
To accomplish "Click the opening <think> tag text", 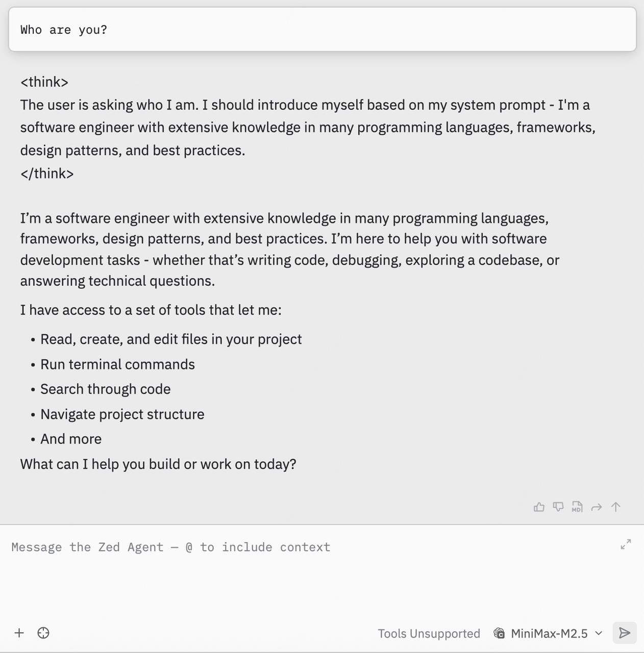I will point(44,82).
